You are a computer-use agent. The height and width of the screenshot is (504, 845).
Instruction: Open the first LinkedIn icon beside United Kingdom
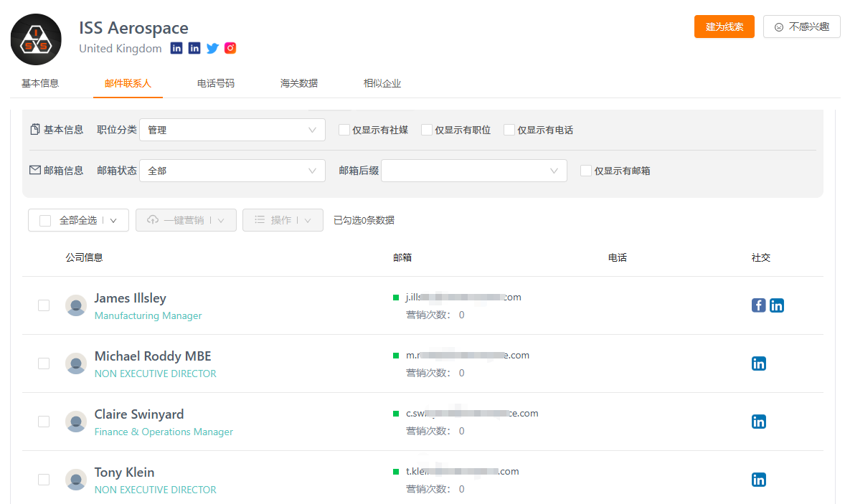coord(176,48)
